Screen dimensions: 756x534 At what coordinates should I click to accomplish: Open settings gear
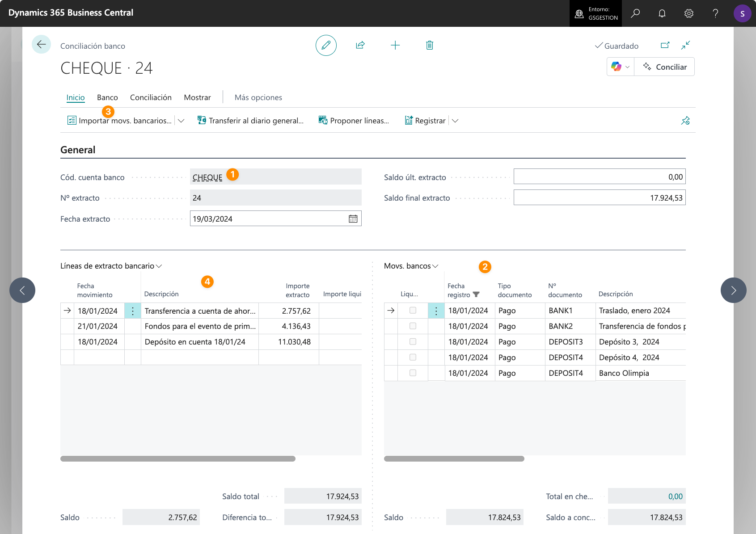pyautogui.click(x=689, y=13)
